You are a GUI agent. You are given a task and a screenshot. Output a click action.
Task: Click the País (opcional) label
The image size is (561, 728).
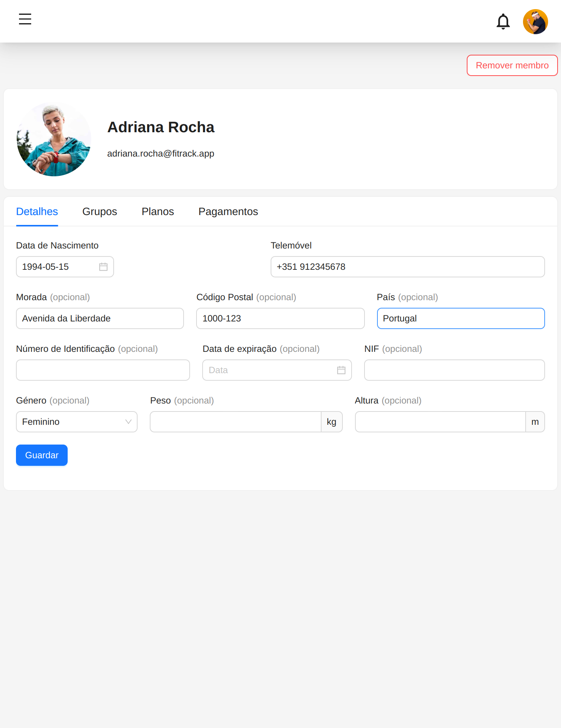point(407,297)
